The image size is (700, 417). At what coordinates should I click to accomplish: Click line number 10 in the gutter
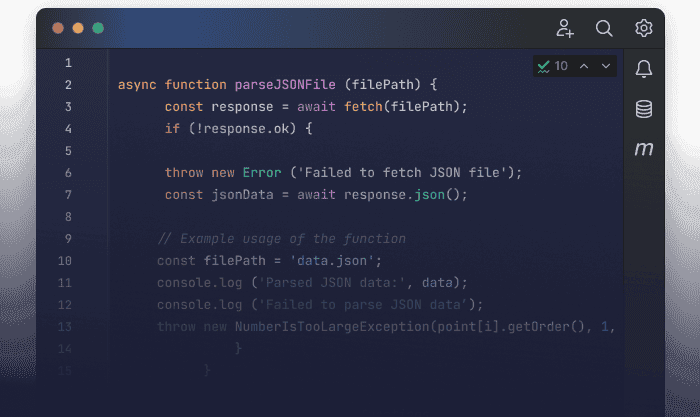tap(65, 261)
